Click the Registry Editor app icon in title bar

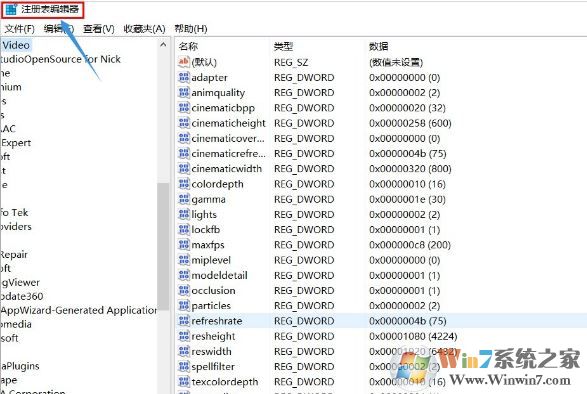tap(11, 9)
